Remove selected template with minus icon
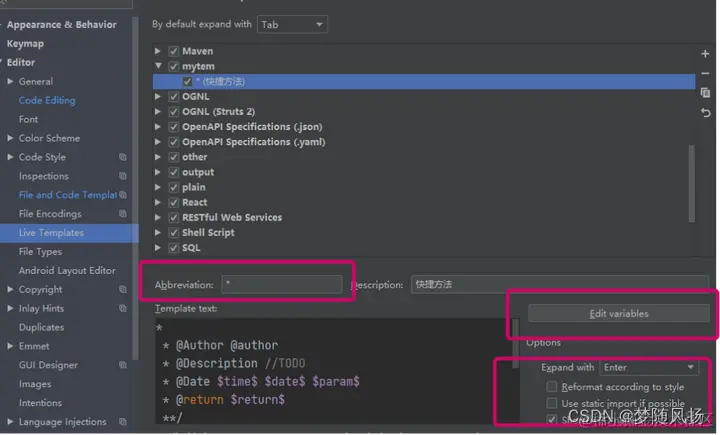This screenshot has height=435, width=720. [705, 73]
